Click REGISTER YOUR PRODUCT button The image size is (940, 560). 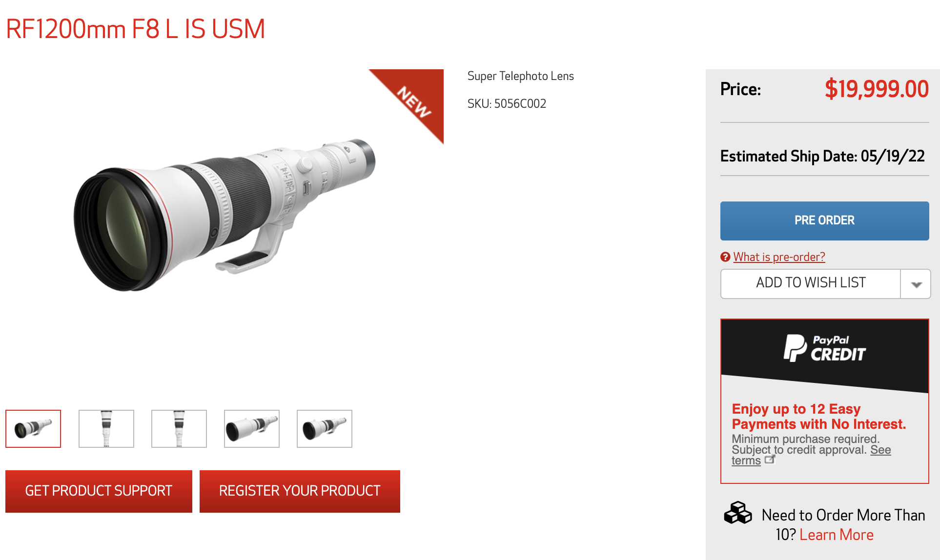pyautogui.click(x=300, y=491)
